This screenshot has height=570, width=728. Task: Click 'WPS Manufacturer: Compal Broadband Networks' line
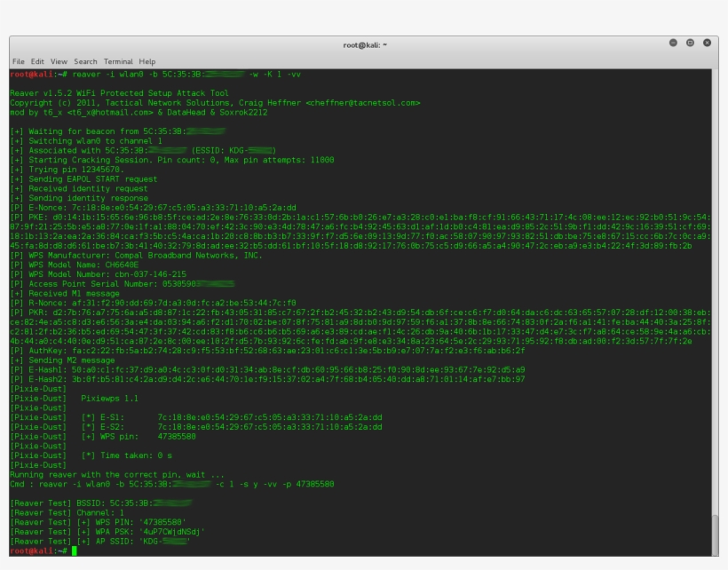tap(136, 256)
